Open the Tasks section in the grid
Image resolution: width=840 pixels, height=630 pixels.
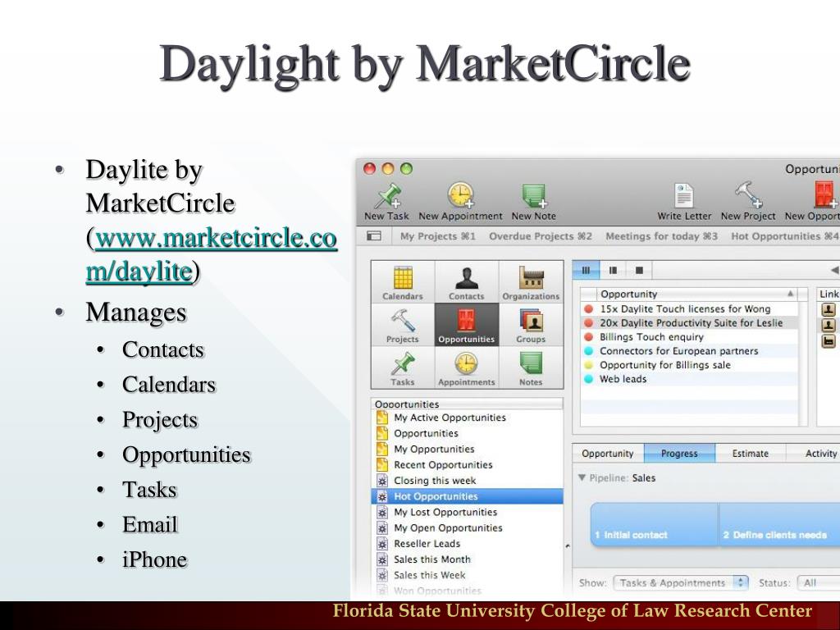tap(403, 368)
